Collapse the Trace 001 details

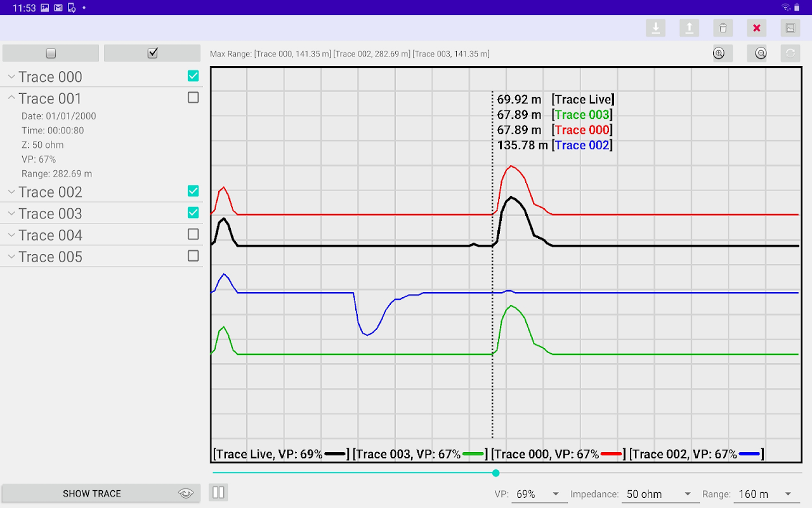pos(11,98)
